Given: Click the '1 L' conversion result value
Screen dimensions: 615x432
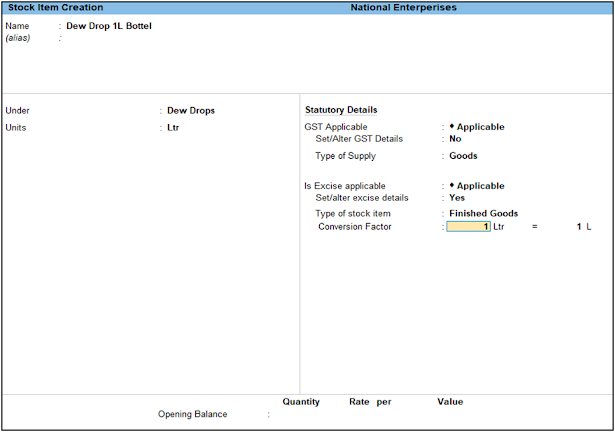Looking at the screenshot, I should click(x=584, y=226).
